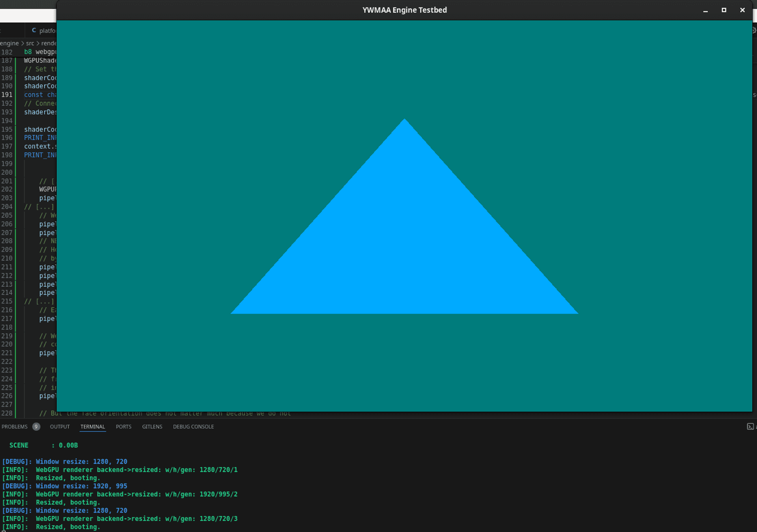This screenshot has height=532, width=757.
Task: Click line number 191 in the gutter
Action: pyautogui.click(x=7, y=95)
